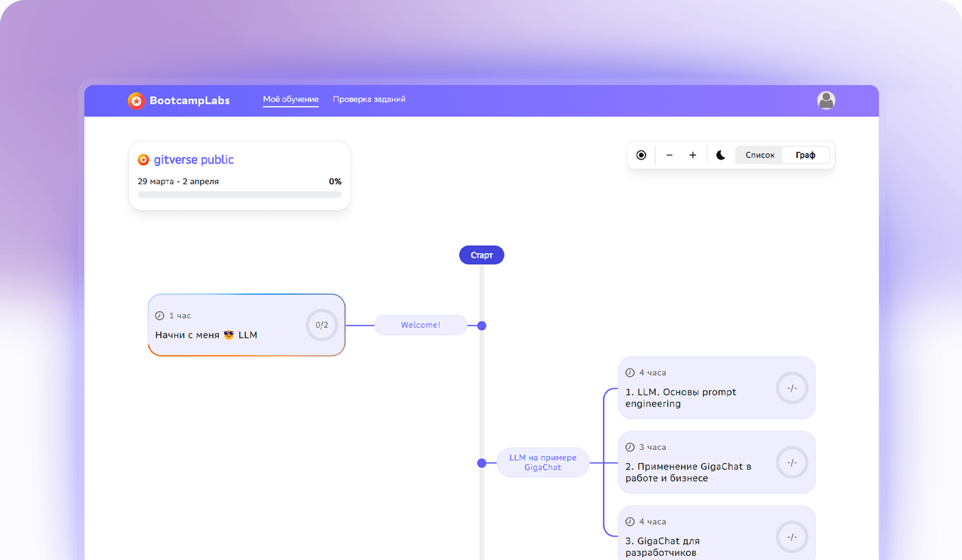Keep Граф view selected
This screenshot has width=962, height=560.
[x=805, y=155]
